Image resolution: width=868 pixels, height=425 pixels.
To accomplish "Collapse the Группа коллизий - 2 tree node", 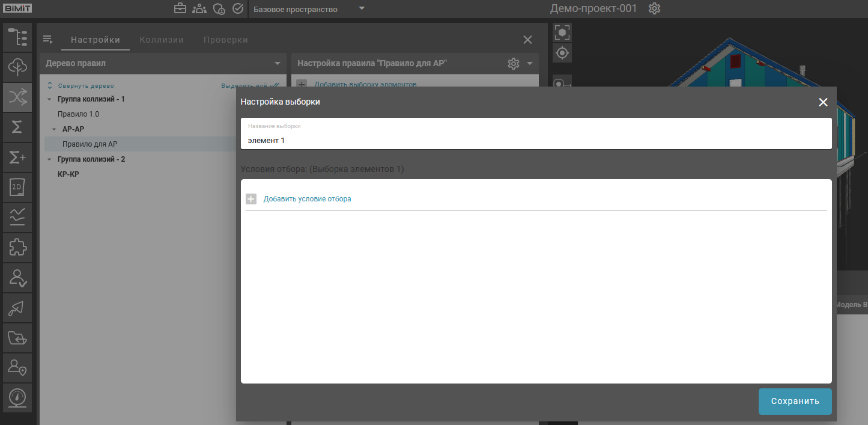I will point(49,159).
